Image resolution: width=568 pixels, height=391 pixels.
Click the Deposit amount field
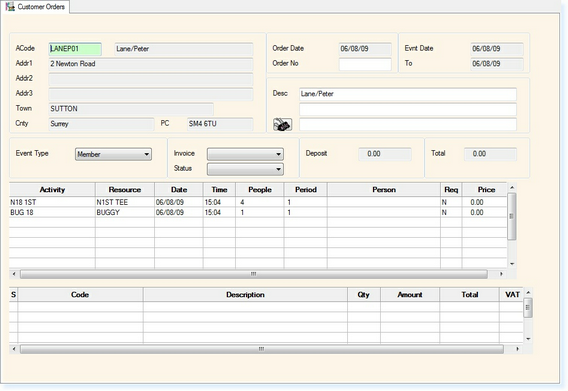[385, 154]
